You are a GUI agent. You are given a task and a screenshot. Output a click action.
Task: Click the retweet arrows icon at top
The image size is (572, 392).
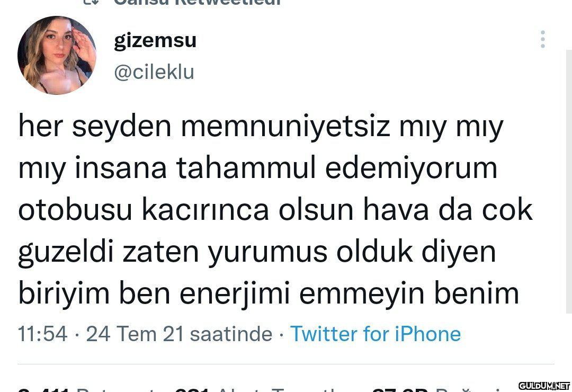click(x=92, y=2)
